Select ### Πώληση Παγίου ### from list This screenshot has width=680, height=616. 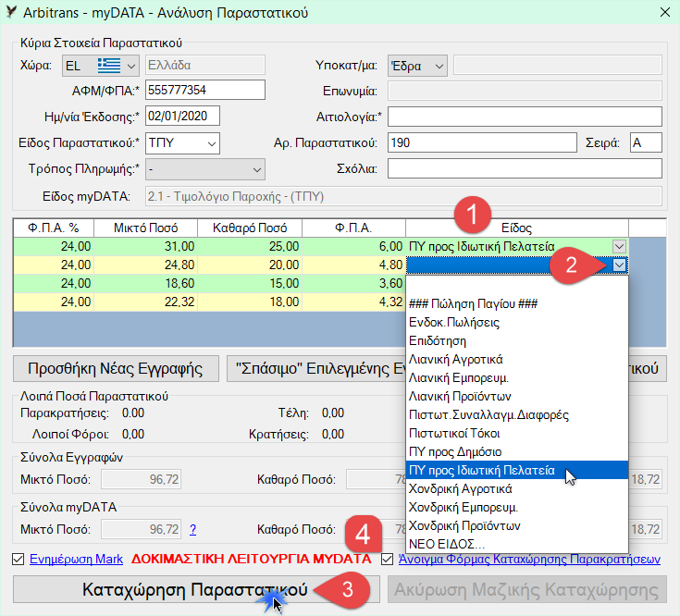(x=517, y=303)
